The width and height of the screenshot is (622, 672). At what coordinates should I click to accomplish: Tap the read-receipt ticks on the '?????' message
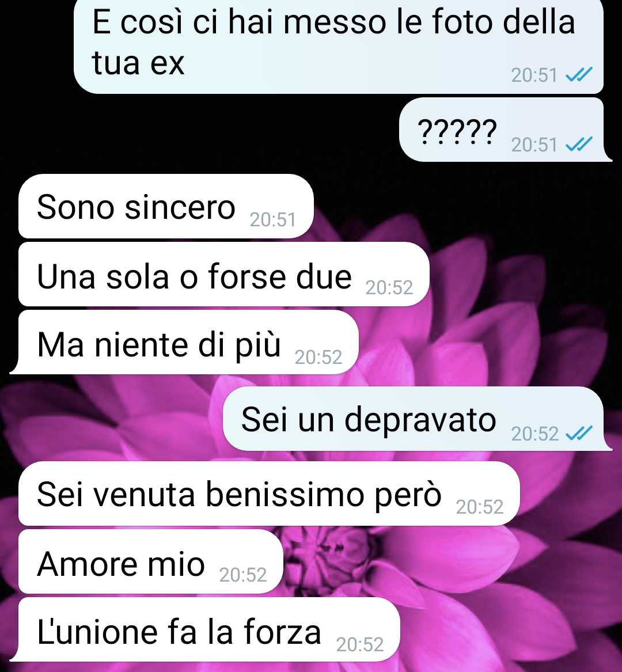(x=579, y=145)
